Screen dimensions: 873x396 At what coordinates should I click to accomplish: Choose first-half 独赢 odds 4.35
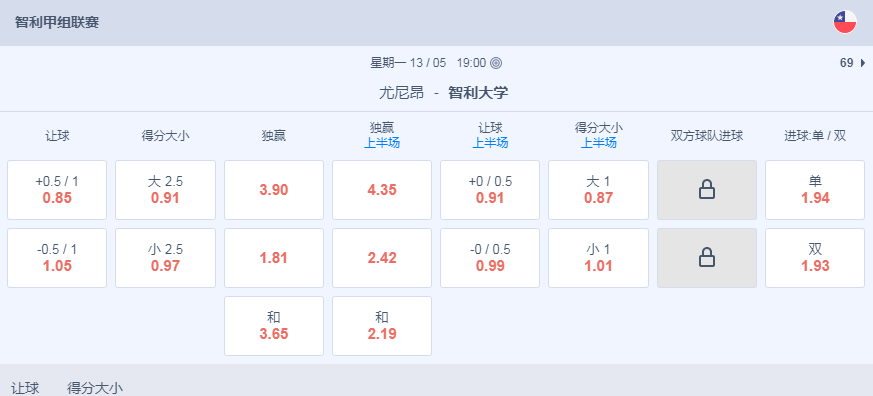382,190
